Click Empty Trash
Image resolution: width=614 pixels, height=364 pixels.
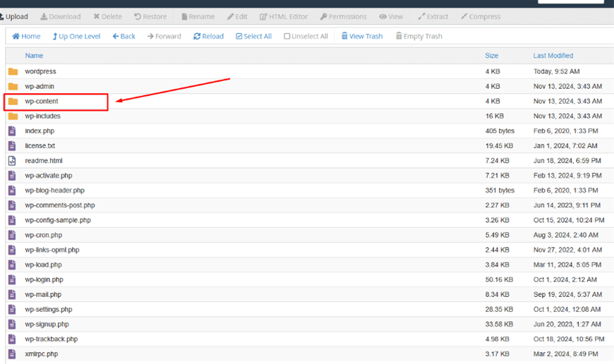[419, 36]
